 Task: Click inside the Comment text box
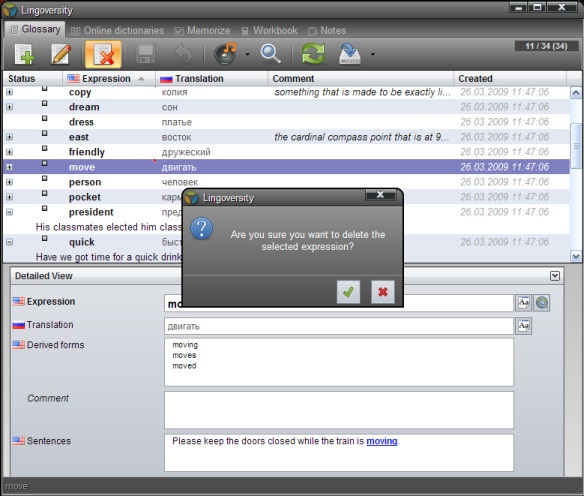point(339,410)
